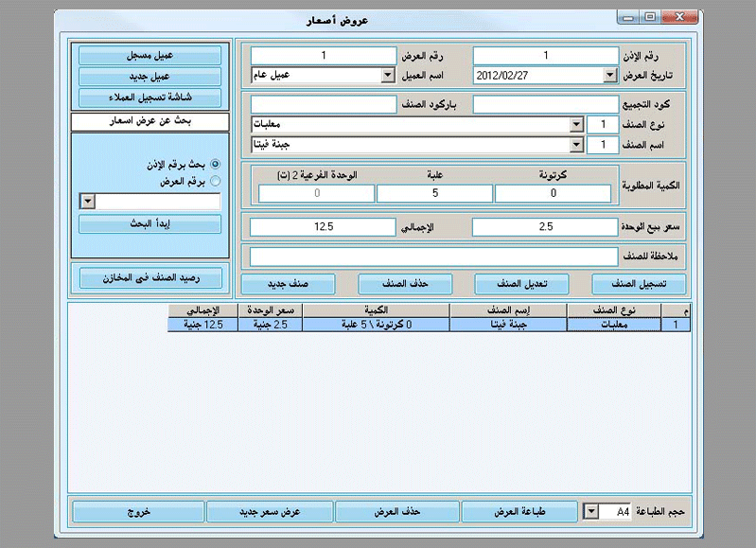Open the تاريخ العرض date dropdown arrow
The height and width of the screenshot is (548, 756).
pyautogui.click(x=610, y=76)
